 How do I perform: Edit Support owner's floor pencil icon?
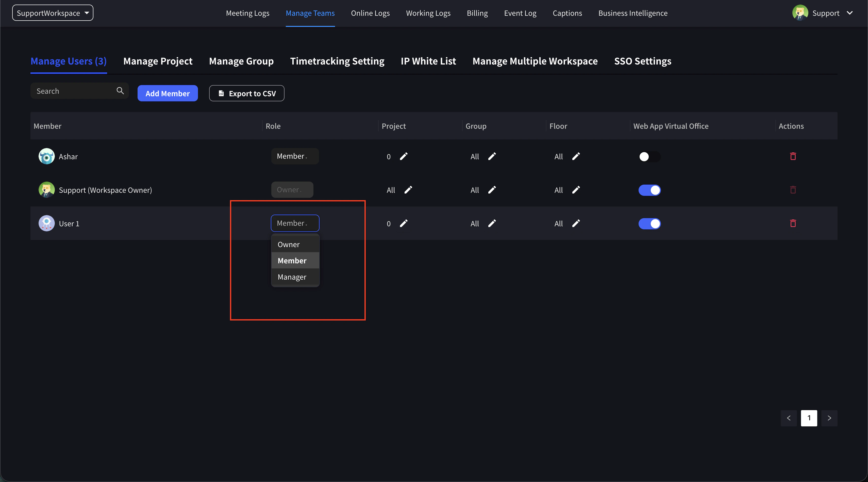click(x=576, y=190)
